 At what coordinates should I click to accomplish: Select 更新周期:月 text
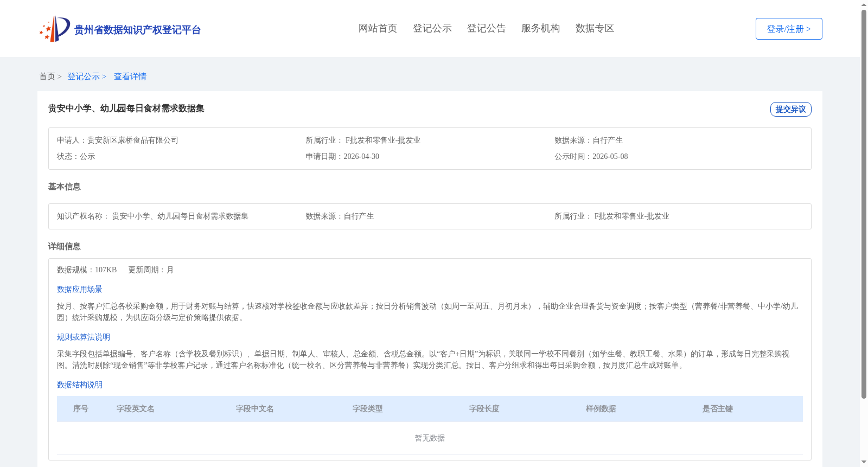coord(151,270)
